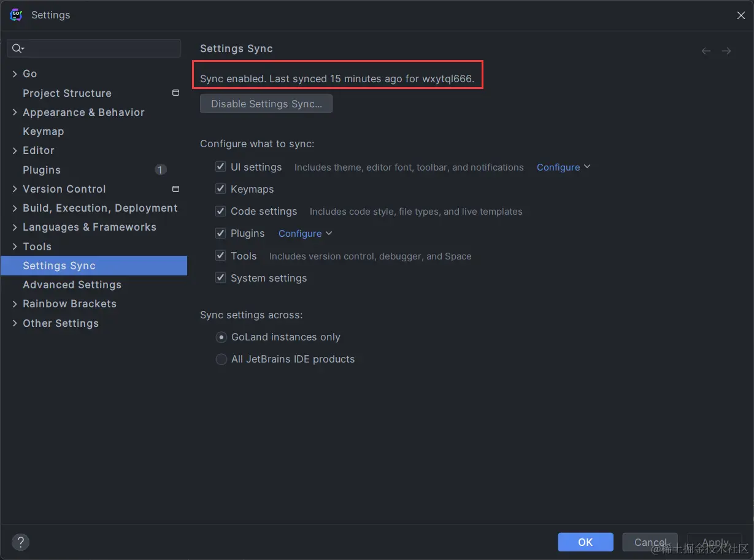Click the Disable Settings Sync button
Image resolution: width=754 pixels, height=560 pixels.
point(266,104)
